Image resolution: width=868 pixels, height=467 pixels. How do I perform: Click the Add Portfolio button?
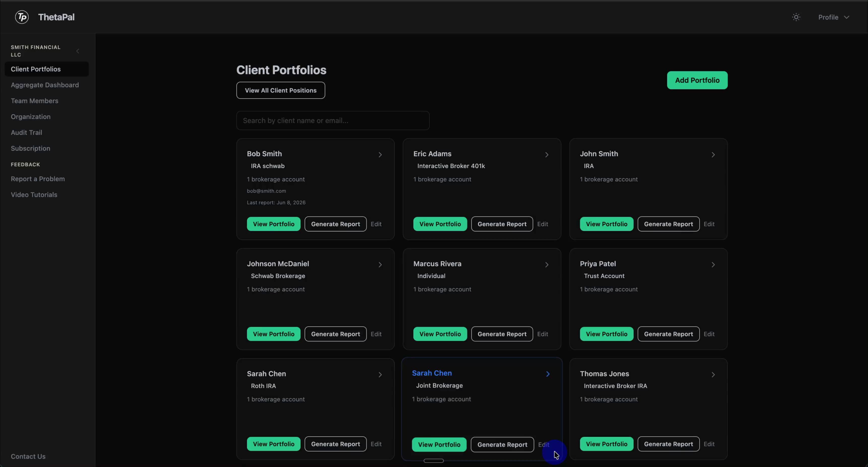point(697,80)
